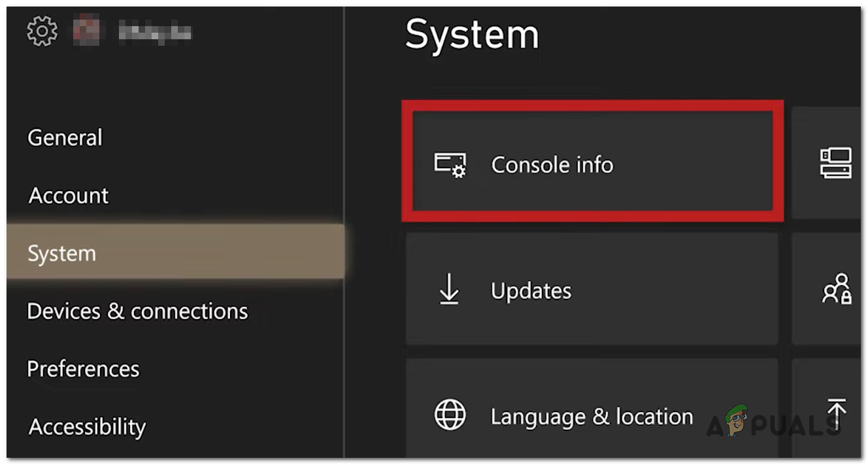Open the Preferences section

point(82,369)
